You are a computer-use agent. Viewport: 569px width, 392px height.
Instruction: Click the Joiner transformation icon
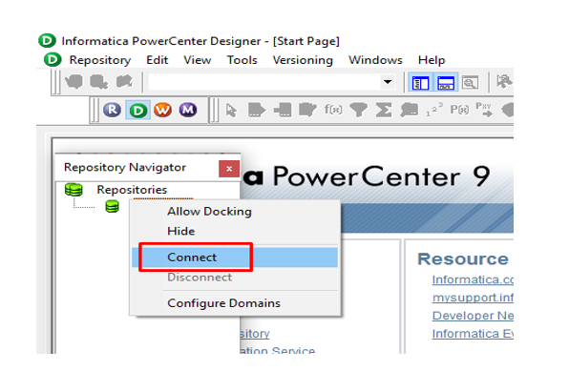(x=283, y=110)
